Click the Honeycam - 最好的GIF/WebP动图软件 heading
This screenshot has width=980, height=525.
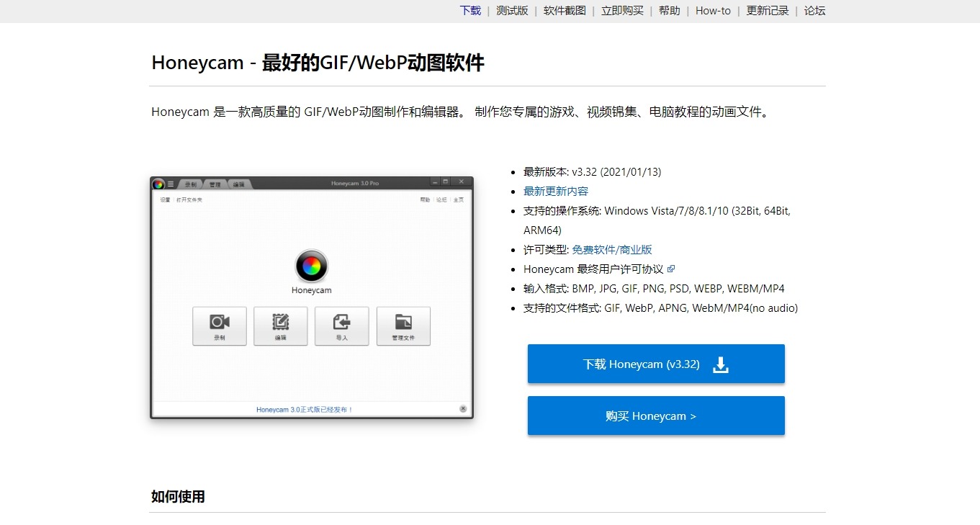click(x=318, y=63)
